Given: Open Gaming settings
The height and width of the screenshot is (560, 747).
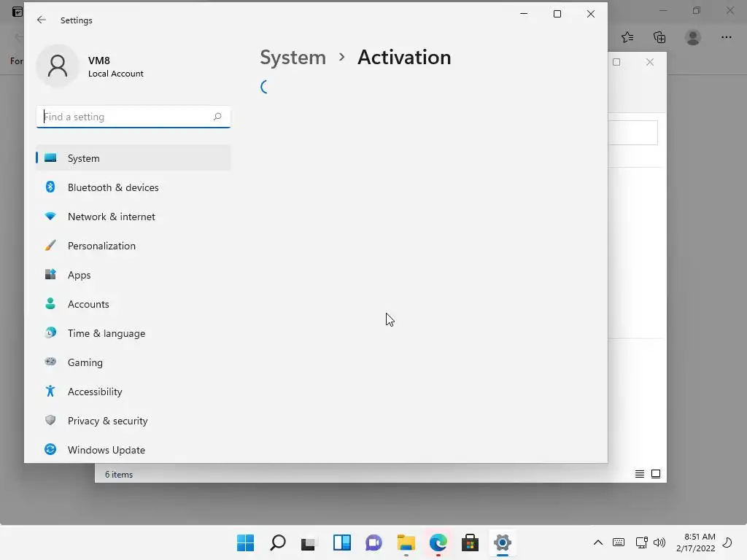Looking at the screenshot, I should pyautogui.click(x=133, y=362).
